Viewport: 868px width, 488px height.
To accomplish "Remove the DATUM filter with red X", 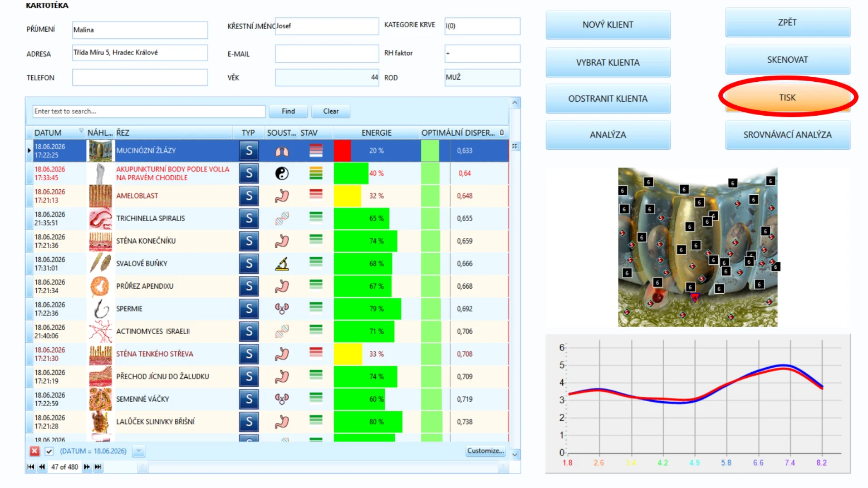I will coord(35,451).
